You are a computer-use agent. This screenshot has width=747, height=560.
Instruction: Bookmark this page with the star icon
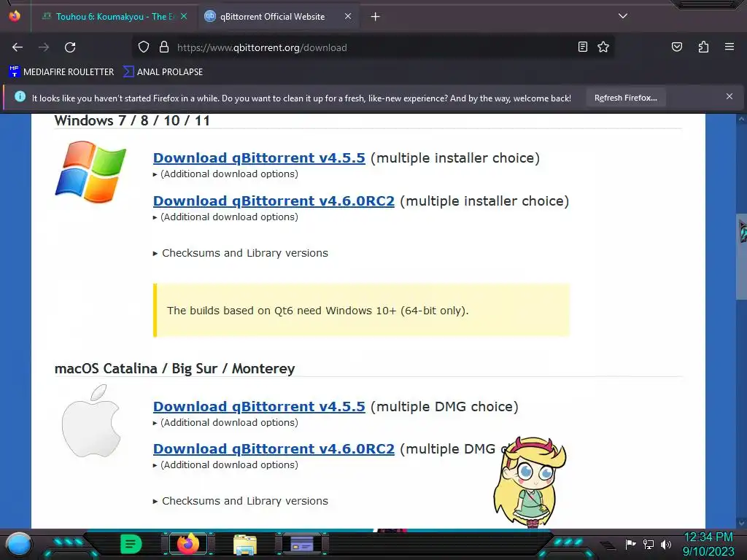tap(603, 47)
